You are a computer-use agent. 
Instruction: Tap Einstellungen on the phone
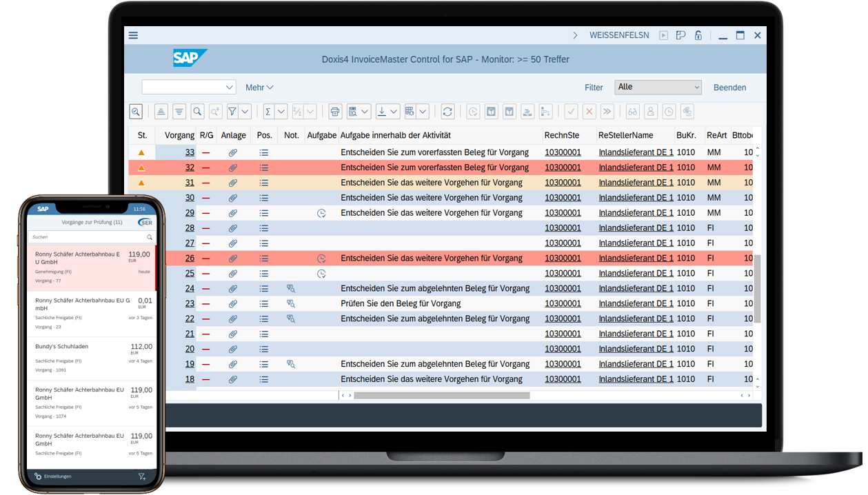54,476
